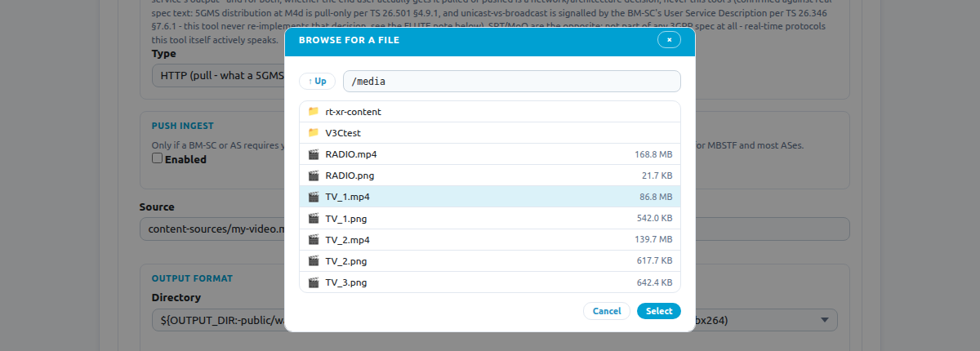Select the TV_3.png file name
This screenshot has width=980, height=351.
pyautogui.click(x=346, y=282)
